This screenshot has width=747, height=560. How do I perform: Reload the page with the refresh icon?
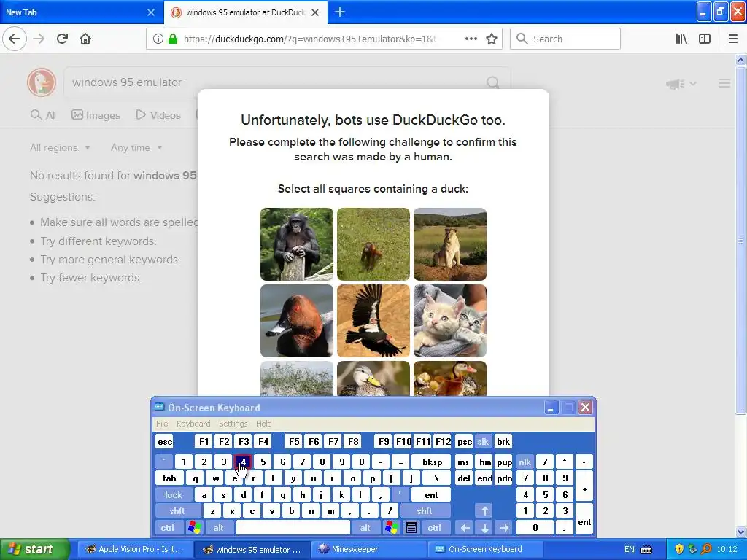point(62,39)
